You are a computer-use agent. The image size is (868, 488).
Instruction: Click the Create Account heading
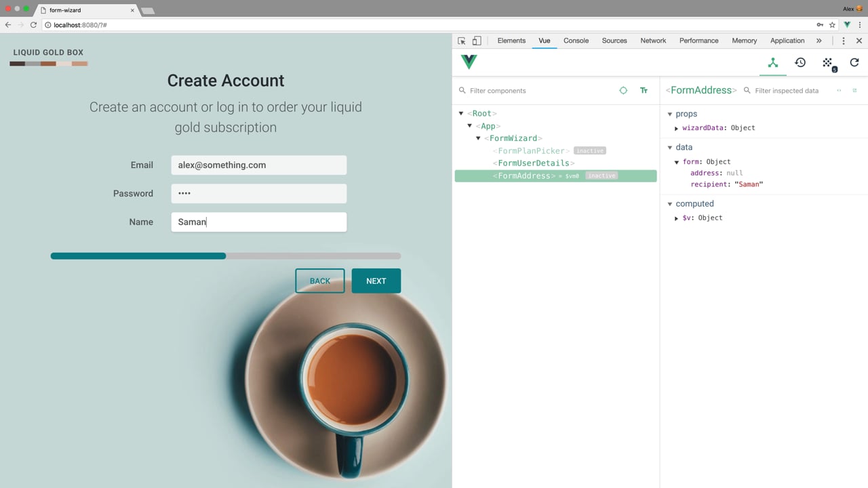226,81
